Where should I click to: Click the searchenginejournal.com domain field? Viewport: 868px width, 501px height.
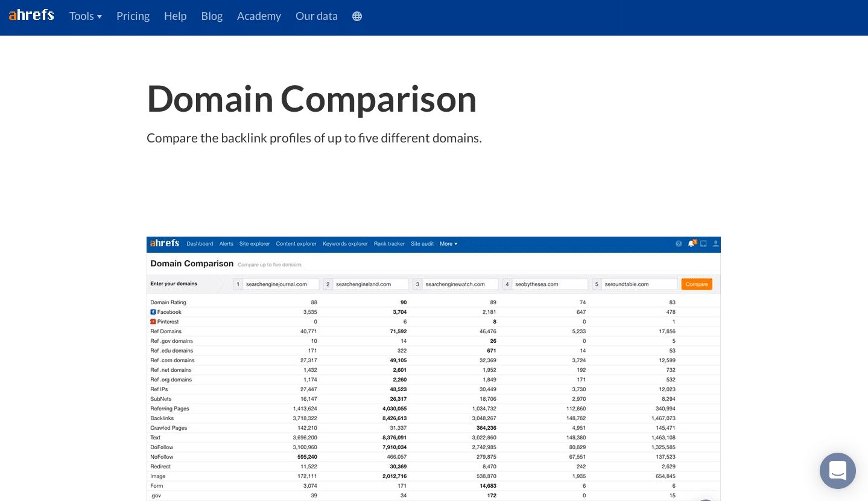(x=280, y=284)
